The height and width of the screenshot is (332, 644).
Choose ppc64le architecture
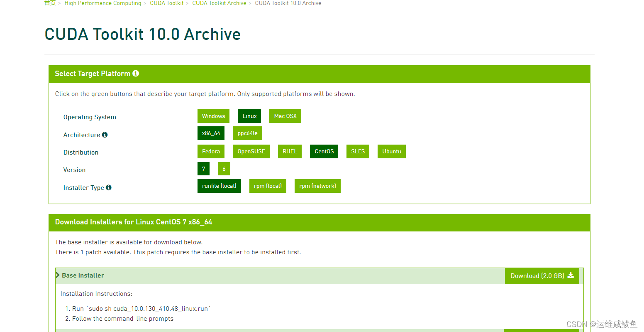click(247, 133)
